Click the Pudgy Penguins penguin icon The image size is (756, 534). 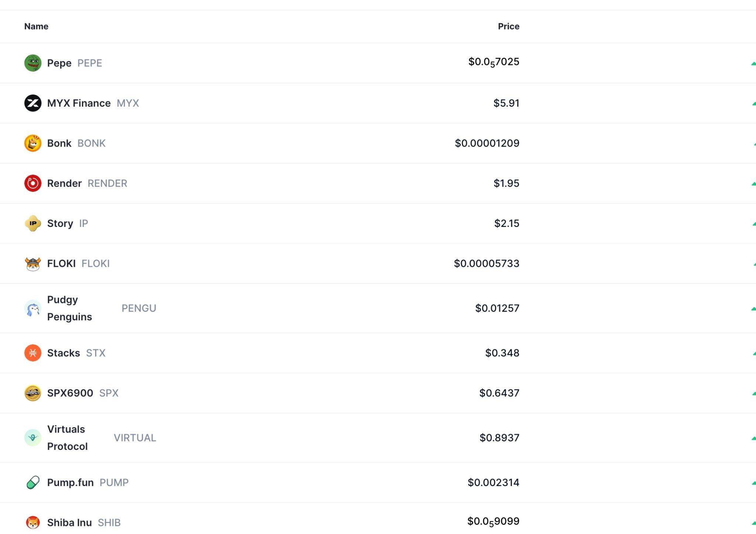click(33, 308)
